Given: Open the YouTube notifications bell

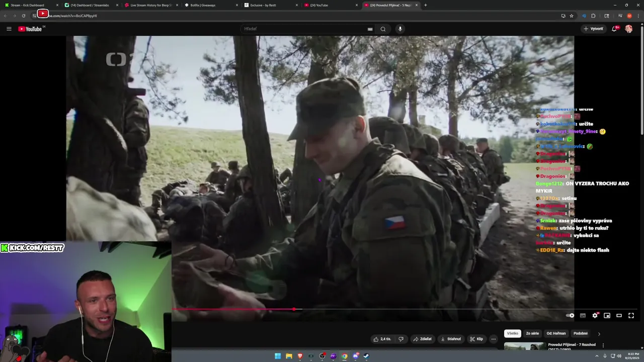Looking at the screenshot, I should (614, 29).
